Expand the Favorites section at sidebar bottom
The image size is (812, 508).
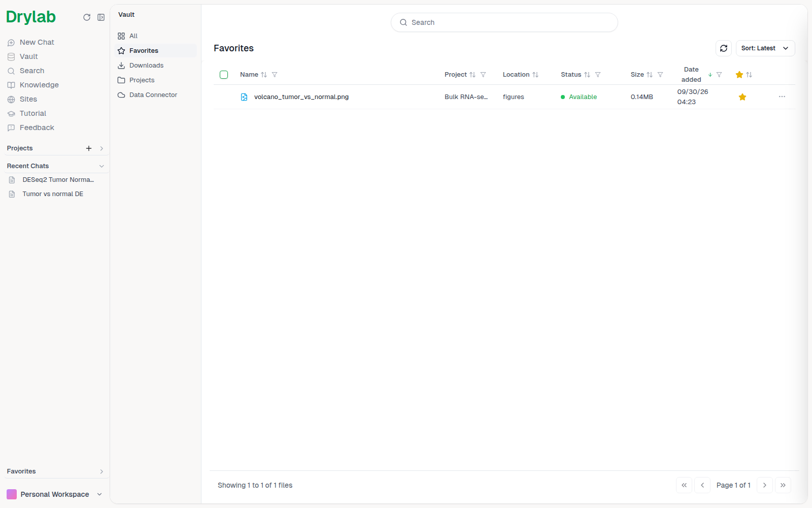coord(101,471)
